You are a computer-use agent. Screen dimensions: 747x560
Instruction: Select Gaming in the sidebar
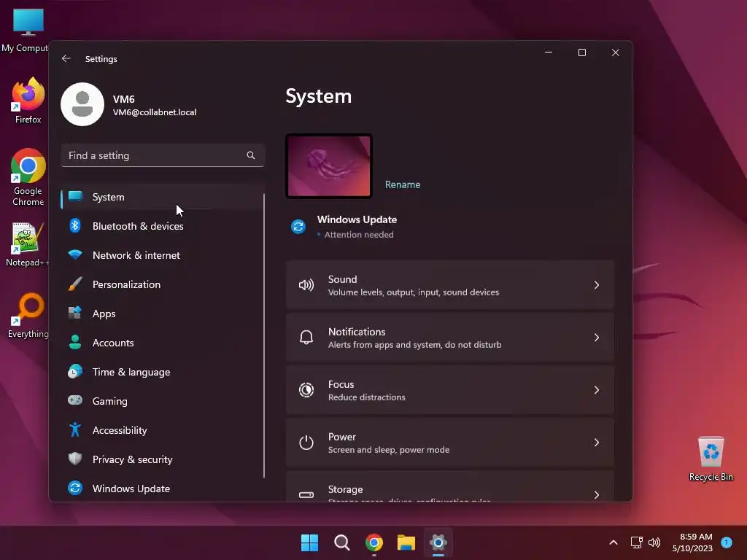(162, 400)
